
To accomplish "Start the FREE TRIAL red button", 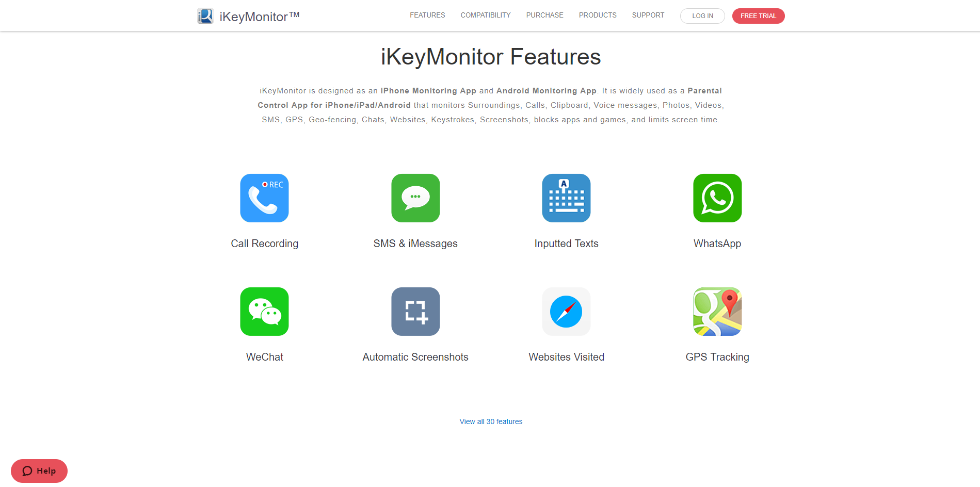I will [x=758, y=16].
